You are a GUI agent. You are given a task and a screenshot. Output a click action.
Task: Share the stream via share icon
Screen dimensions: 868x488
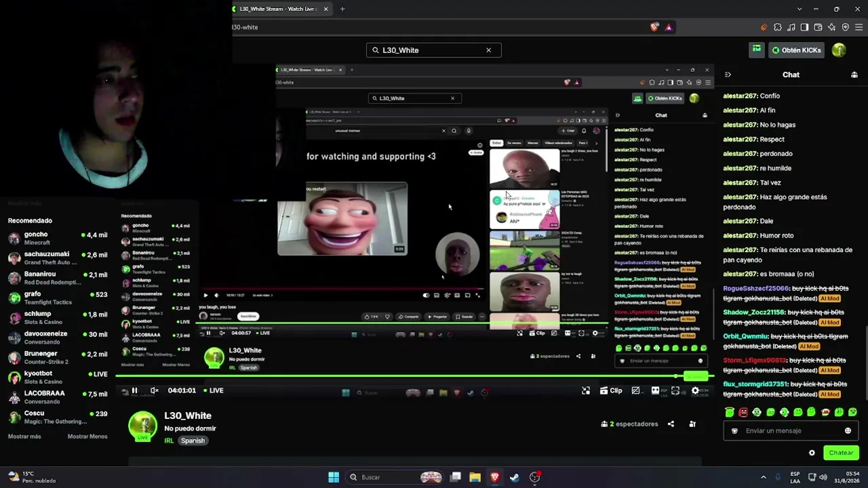tap(671, 424)
